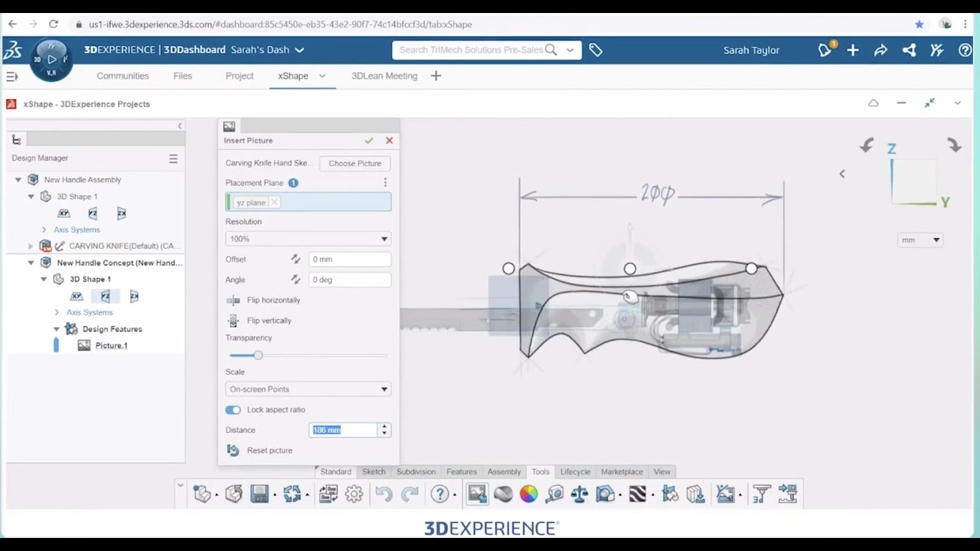Click the Offset 0 mm field
The width and height of the screenshot is (980, 551).
click(350, 259)
